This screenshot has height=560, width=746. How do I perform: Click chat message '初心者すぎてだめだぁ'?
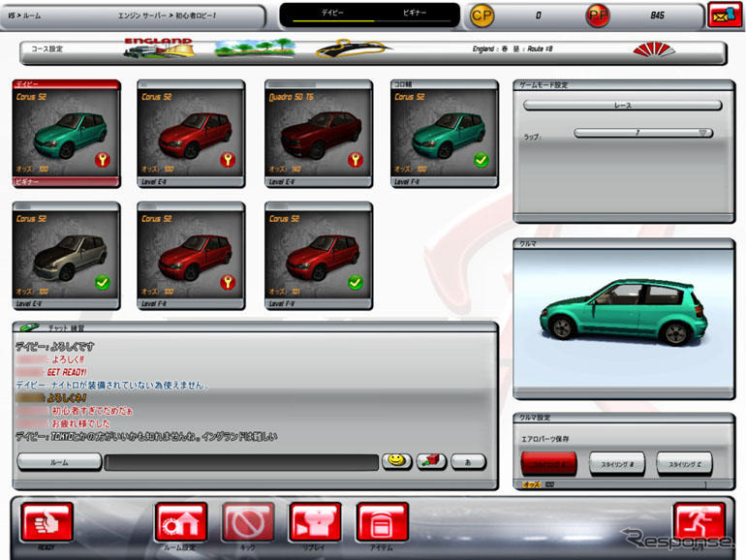92,411
